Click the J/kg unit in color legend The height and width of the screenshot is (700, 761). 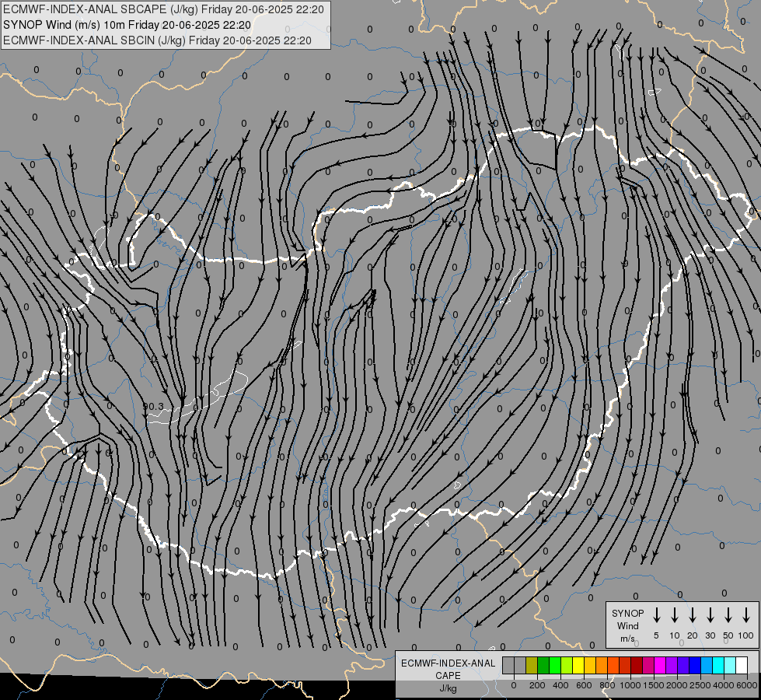click(x=448, y=688)
